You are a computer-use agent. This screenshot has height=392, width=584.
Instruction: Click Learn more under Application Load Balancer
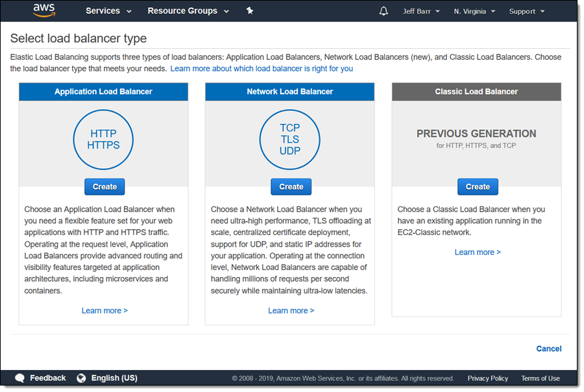tap(104, 310)
